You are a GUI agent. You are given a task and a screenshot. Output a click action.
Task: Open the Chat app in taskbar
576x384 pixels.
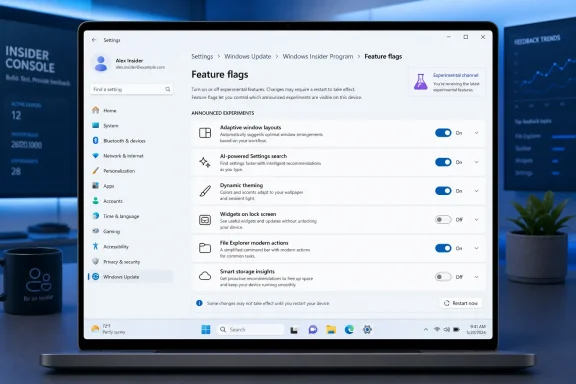pyautogui.click(x=313, y=329)
